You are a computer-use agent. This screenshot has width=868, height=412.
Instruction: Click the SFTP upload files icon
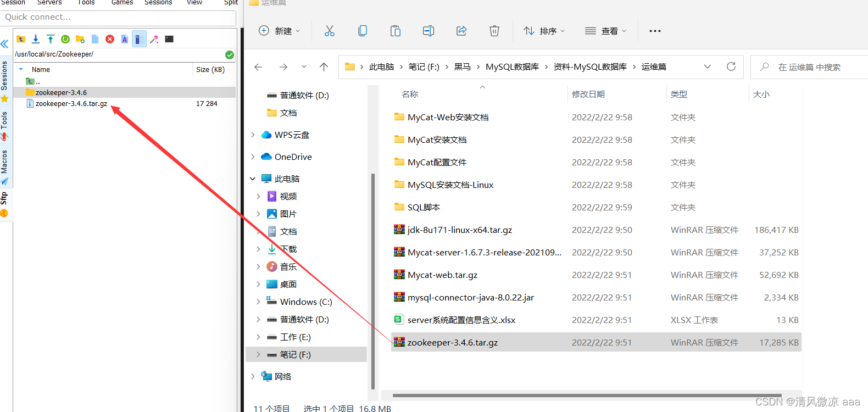pyautogui.click(x=51, y=39)
